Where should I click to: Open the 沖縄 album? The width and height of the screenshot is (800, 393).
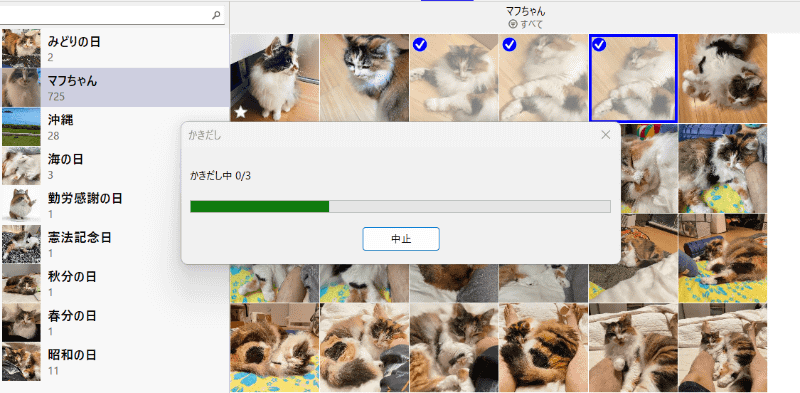[x=114, y=127]
